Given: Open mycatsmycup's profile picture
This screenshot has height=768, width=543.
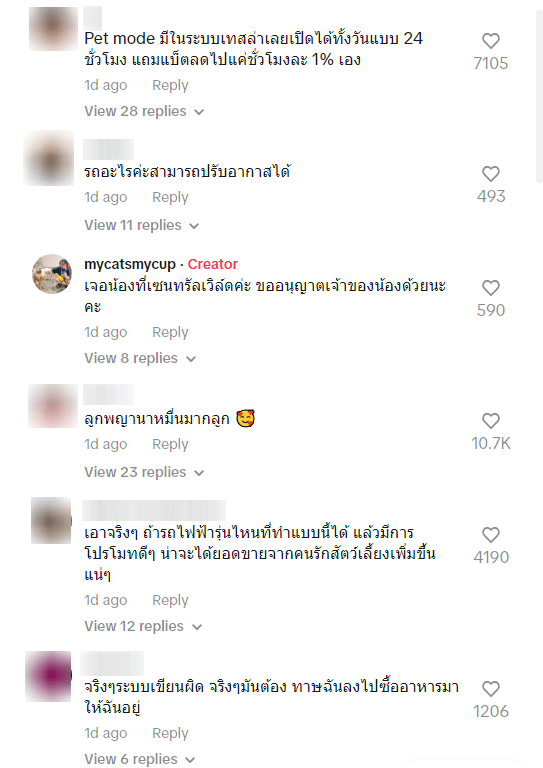Looking at the screenshot, I should coord(52,274).
